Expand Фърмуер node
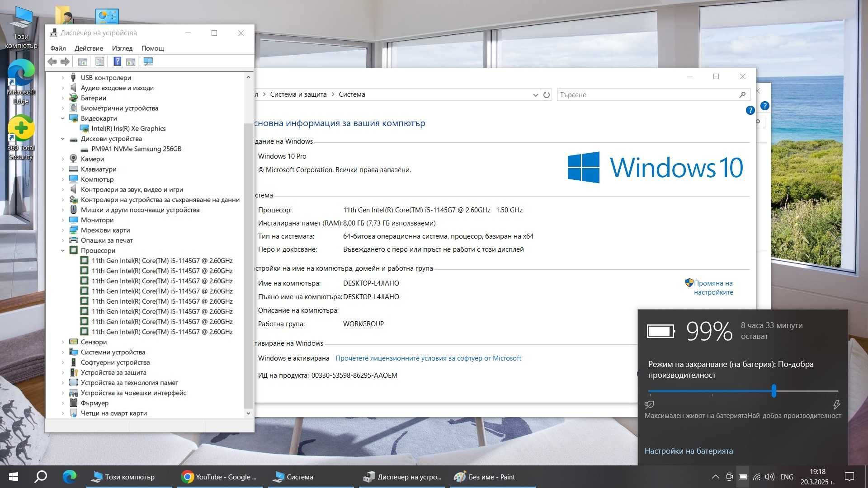 tap(63, 403)
